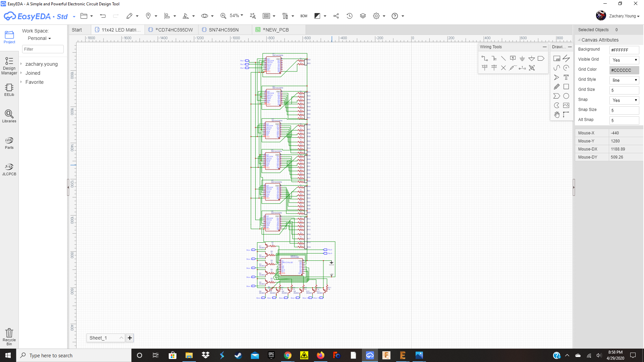644x362 pixels.
Task: Pick the Text tool in Drawing Tools
Action: 566,77
